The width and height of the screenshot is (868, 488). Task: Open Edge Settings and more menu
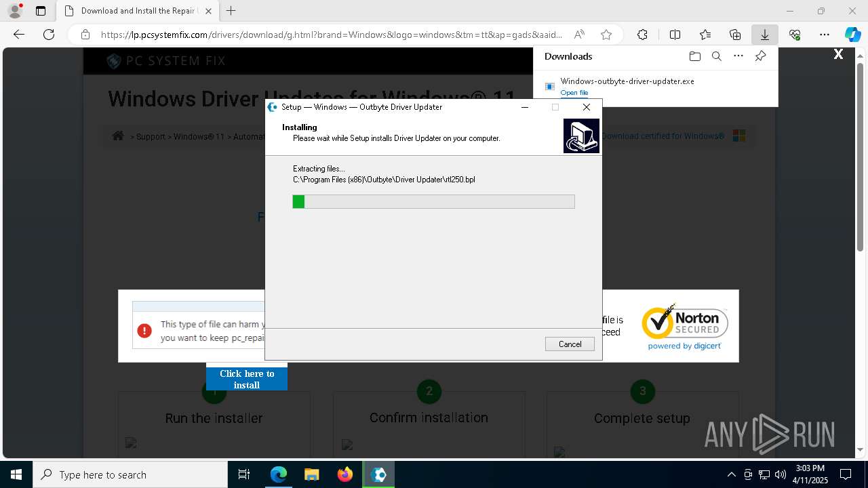tap(825, 35)
